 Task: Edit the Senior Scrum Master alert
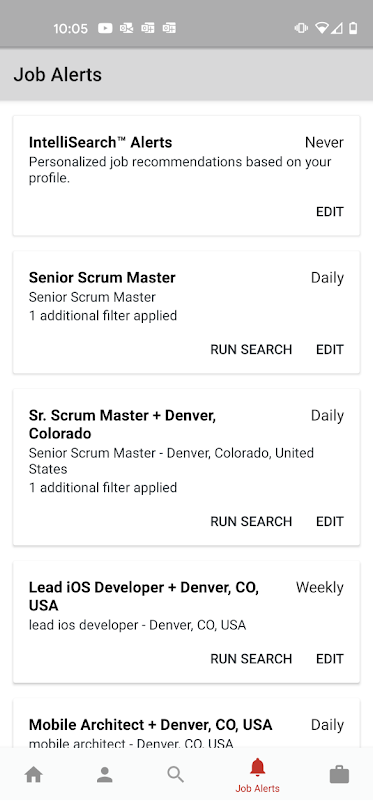click(330, 349)
